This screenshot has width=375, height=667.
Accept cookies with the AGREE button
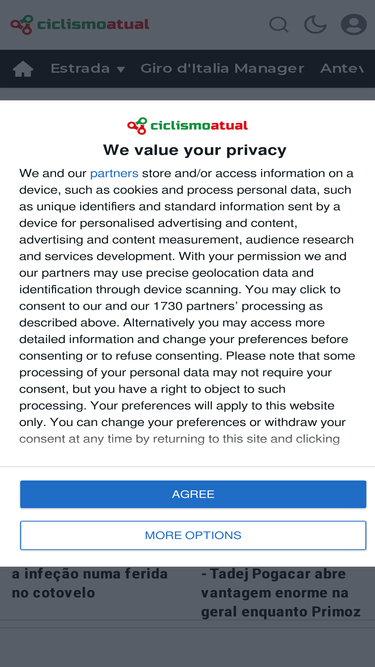193,494
